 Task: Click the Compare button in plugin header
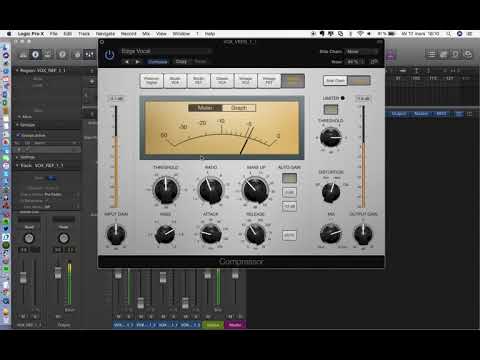coord(158,62)
